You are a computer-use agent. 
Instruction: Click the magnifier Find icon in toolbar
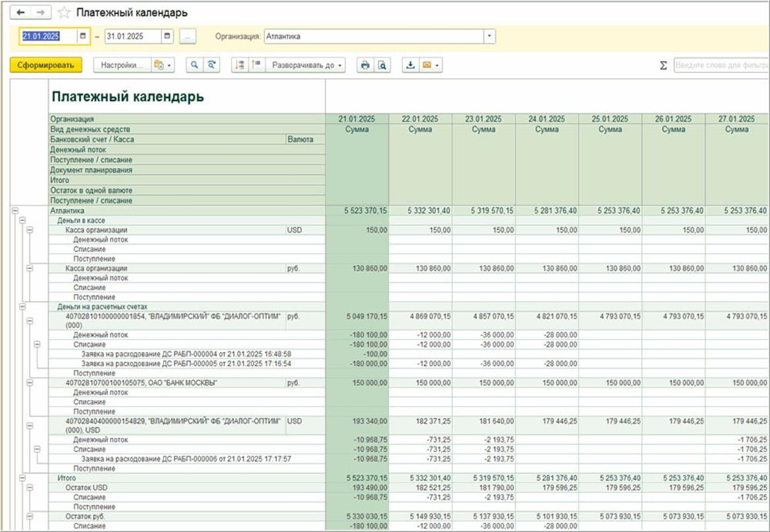tap(194, 65)
